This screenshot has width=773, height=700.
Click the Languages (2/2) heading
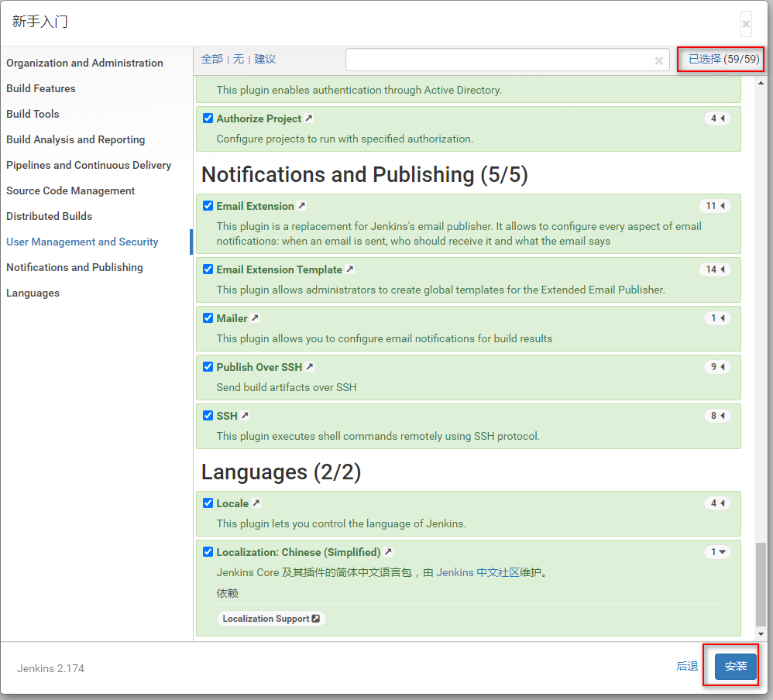click(x=281, y=472)
